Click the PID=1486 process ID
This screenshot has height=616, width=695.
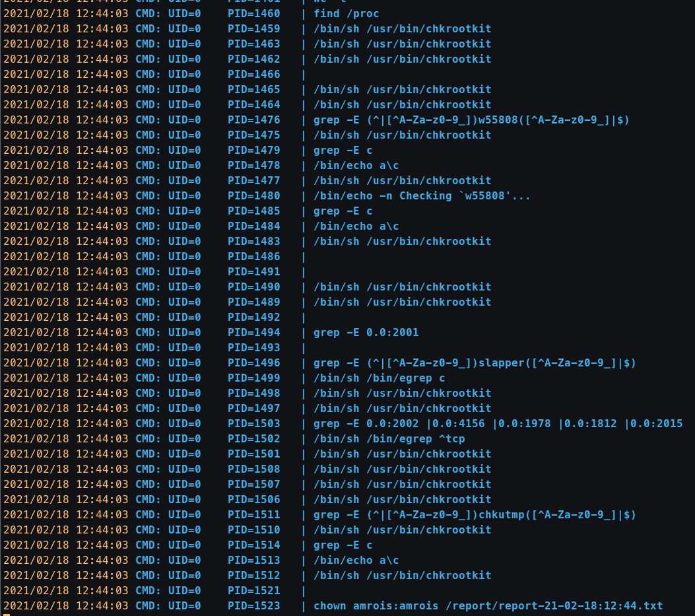tap(253, 256)
